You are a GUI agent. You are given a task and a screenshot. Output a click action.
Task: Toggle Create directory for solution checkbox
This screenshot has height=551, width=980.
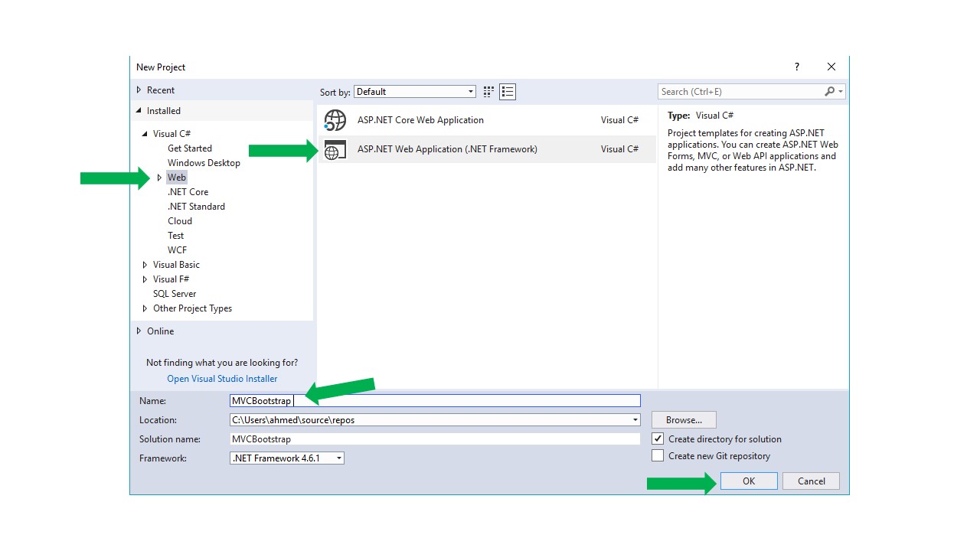[658, 439]
